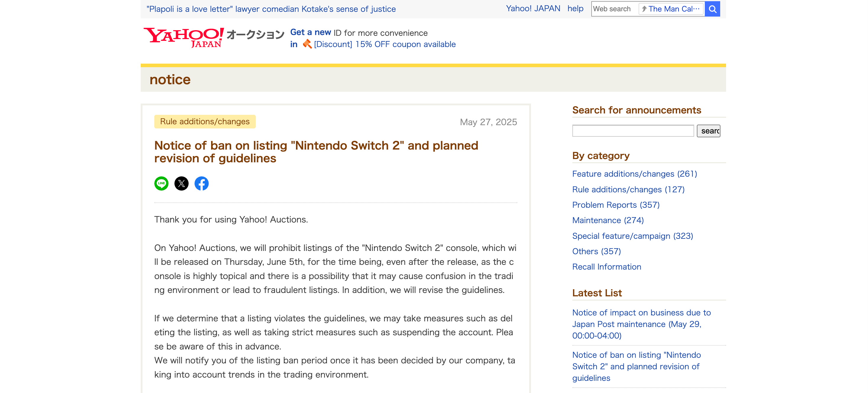Click the announcements search text field
The height and width of the screenshot is (393, 868).
click(633, 131)
